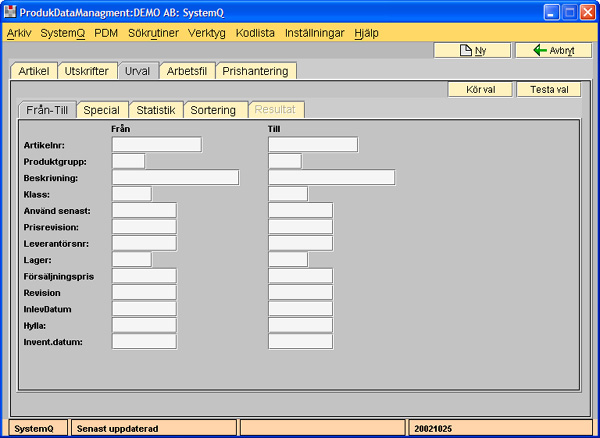Open the Special sub-tab
Image resolution: width=600 pixels, height=438 pixels.
tap(101, 110)
